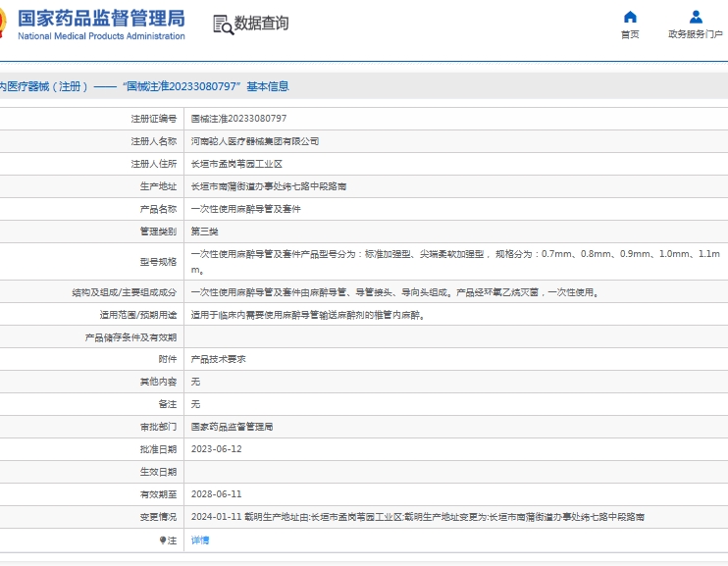Viewport: 728px width, 566px height.
Task: Open the 详情 details link
Action: pos(200,540)
